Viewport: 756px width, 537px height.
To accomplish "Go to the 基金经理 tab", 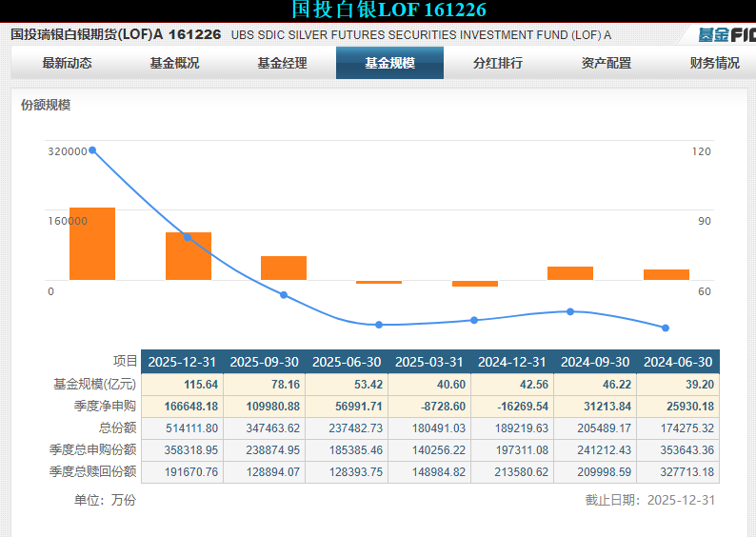I will tap(282, 63).
